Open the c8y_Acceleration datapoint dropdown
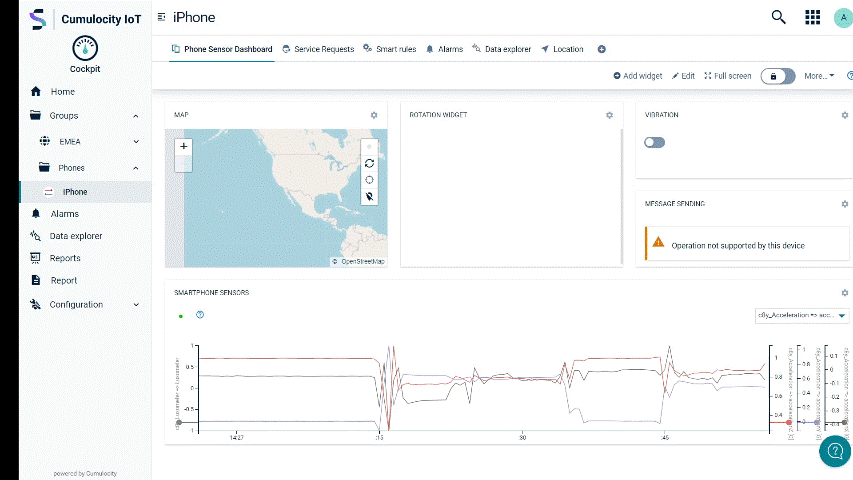This screenshot has width=853, height=480. 801,316
